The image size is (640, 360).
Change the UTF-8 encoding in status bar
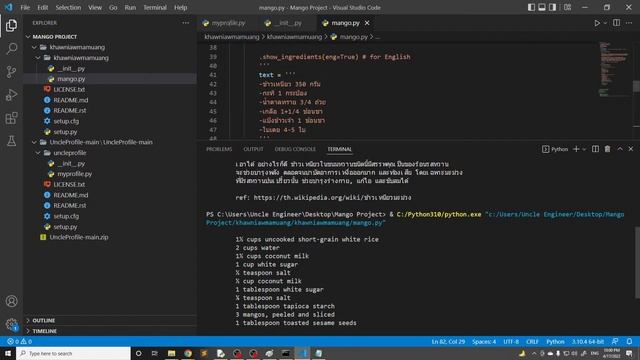511,342
